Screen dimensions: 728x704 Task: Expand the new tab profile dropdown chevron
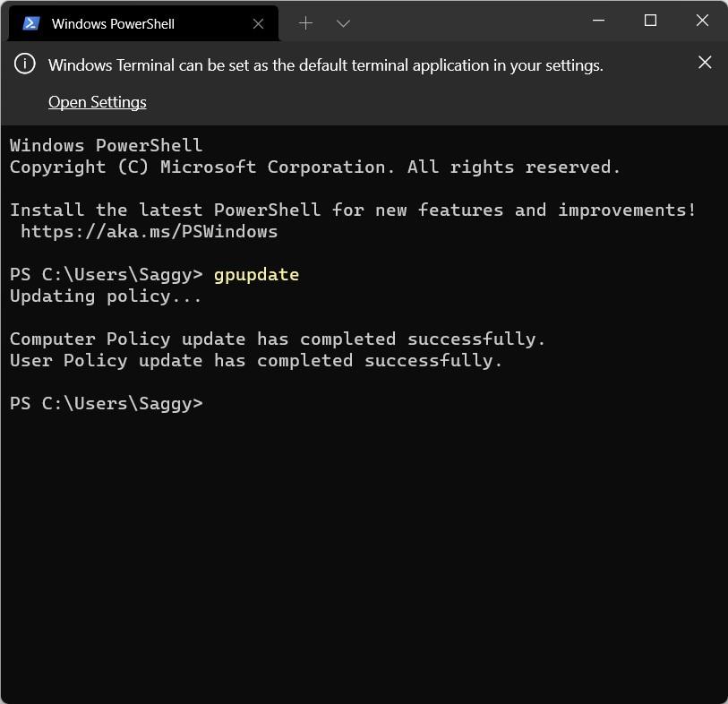[x=343, y=23]
